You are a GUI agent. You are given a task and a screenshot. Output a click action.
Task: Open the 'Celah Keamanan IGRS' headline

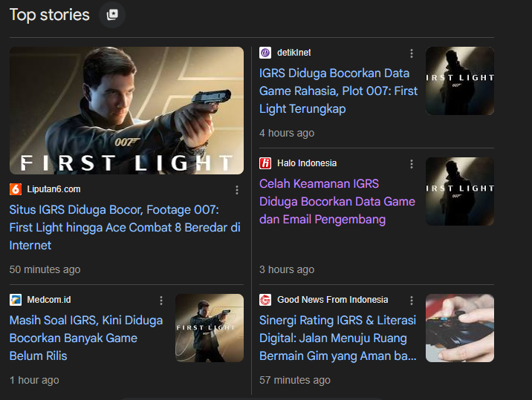click(x=337, y=201)
